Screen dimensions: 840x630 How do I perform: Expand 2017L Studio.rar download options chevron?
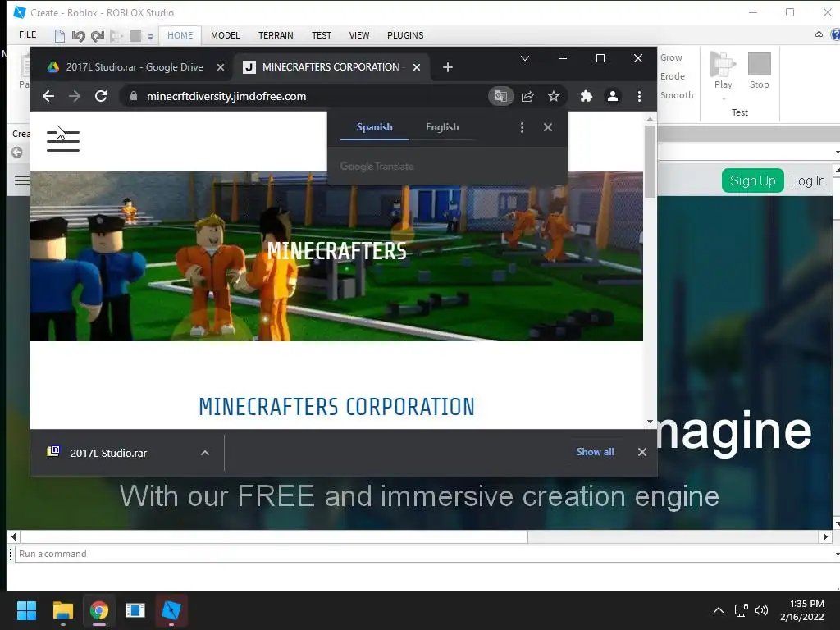(204, 453)
